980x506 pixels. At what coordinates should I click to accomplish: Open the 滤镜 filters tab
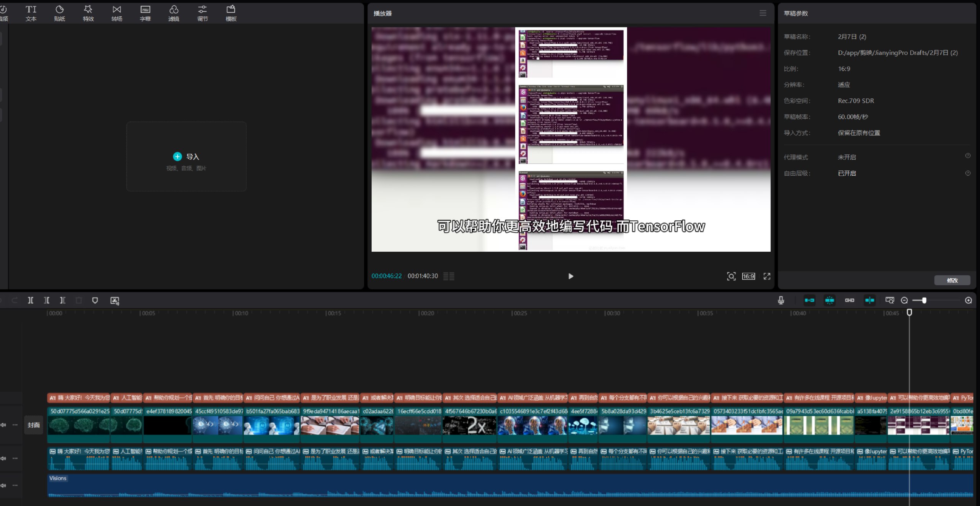[174, 13]
